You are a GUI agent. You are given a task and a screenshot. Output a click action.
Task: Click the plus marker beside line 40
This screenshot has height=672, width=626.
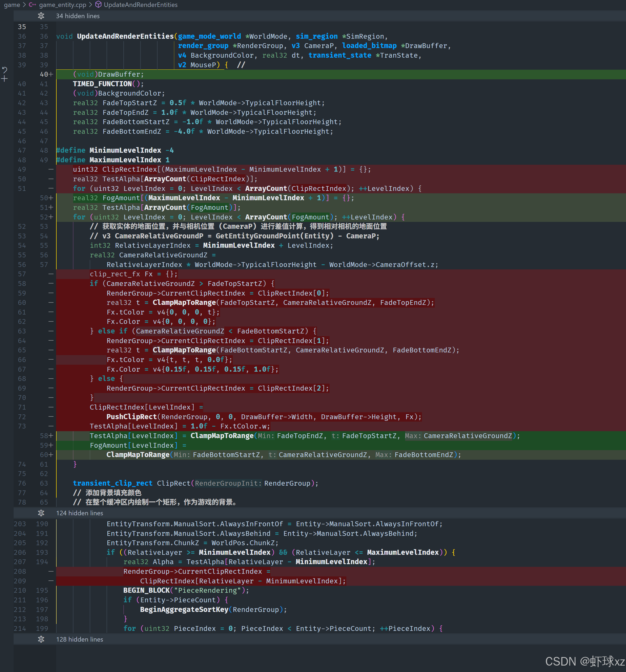[51, 74]
